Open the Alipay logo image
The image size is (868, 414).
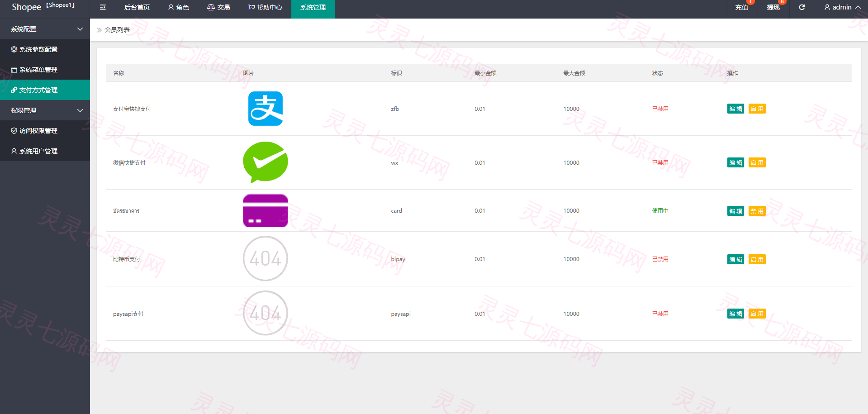266,109
